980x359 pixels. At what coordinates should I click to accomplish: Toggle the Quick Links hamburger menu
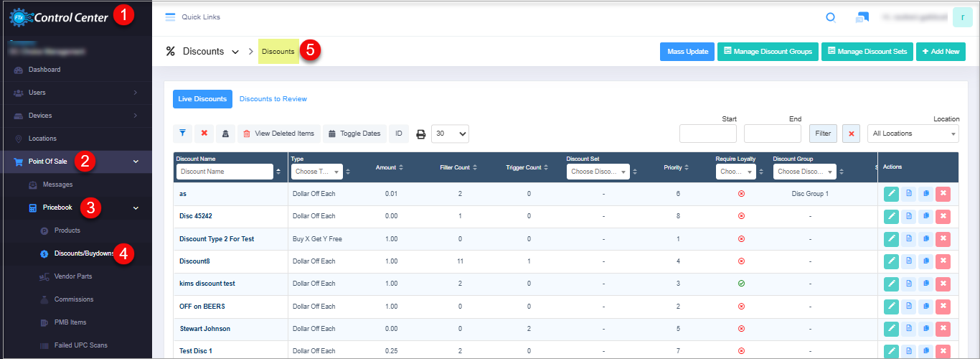(x=170, y=17)
